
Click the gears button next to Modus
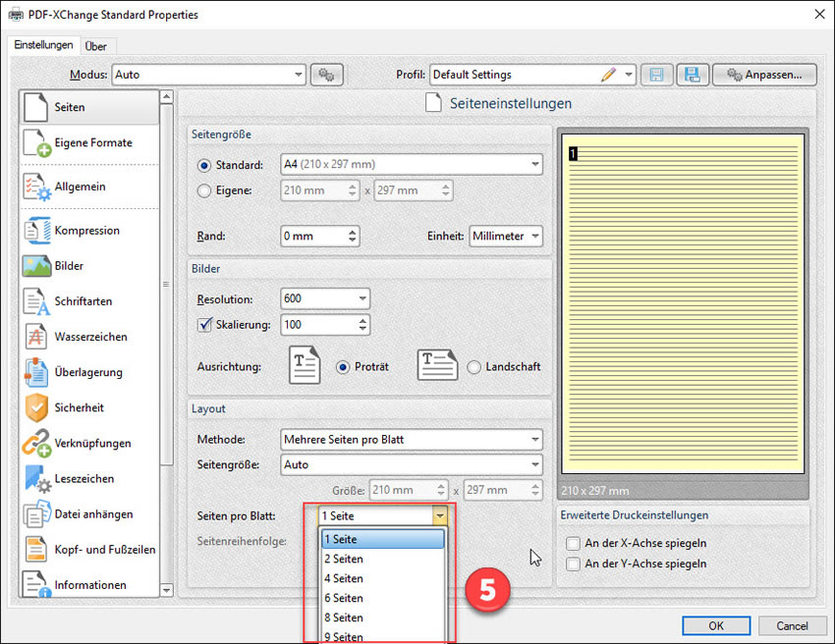coord(326,75)
